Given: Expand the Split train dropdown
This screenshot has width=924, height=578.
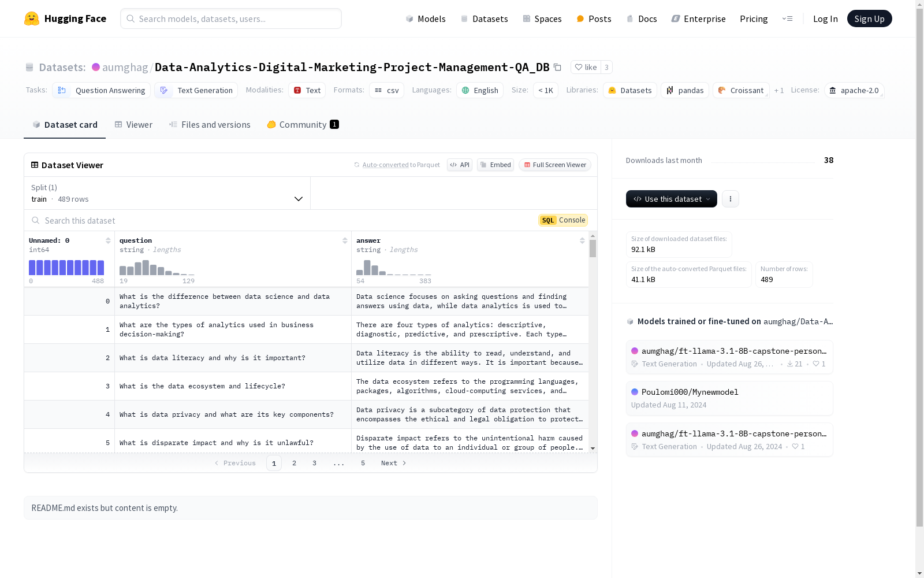Looking at the screenshot, I should click(x=167, y=193).
